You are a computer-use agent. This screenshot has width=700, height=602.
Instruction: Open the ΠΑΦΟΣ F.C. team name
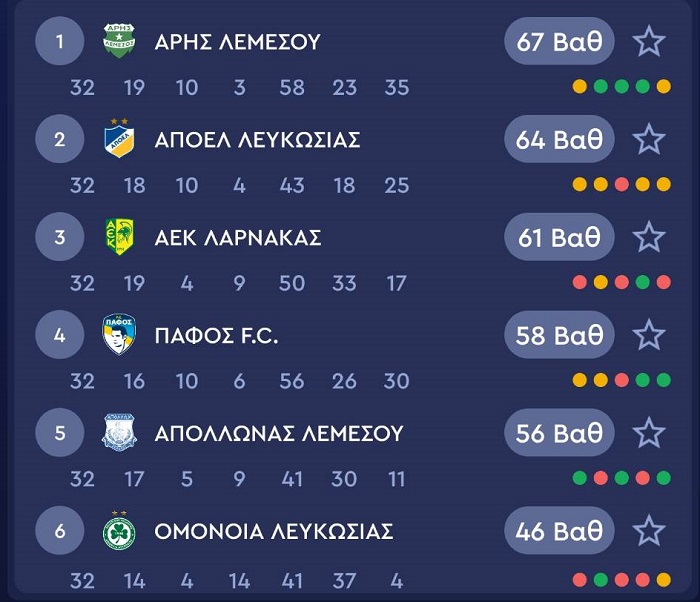pos(216,336)
